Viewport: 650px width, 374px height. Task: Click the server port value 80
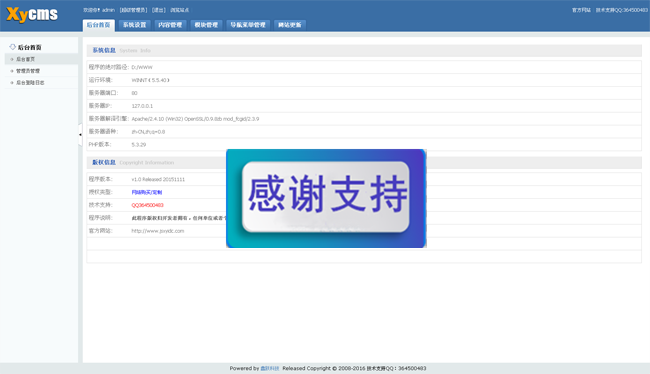point(134,93)
